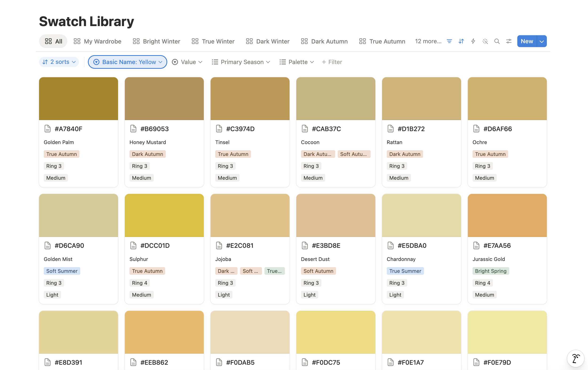Image resolution: width=588 pixels, height=370 pixels.
Task: Switch to the All view tab
Action: pyautogui.click(x=53, y=41)
